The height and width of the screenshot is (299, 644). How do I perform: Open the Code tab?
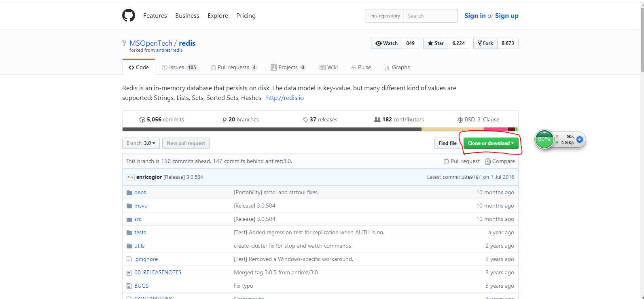[x=139, y=67]
